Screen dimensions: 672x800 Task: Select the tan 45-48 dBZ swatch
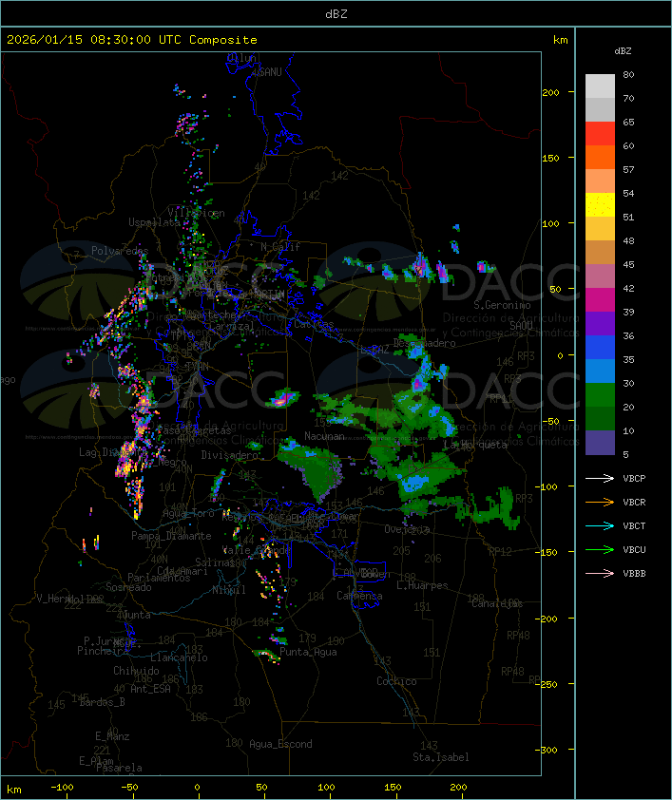point(600,253)
